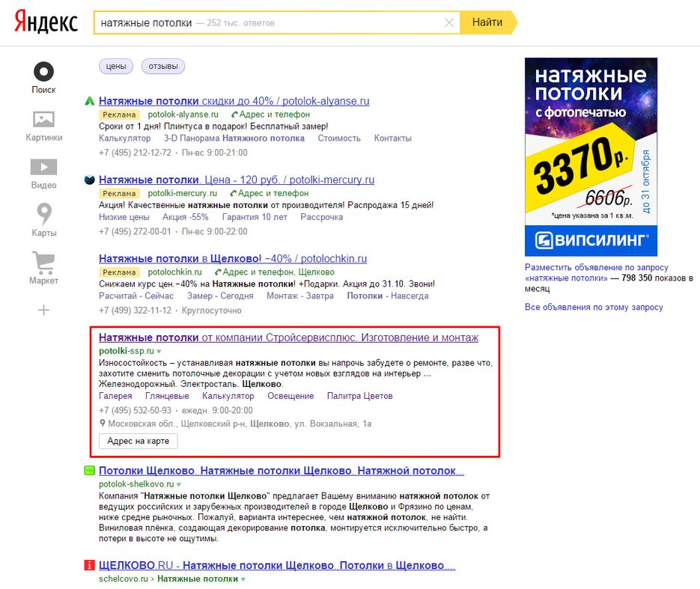
Task: Click Гарантия 10 лет sitelink
Action: [255, 217]
